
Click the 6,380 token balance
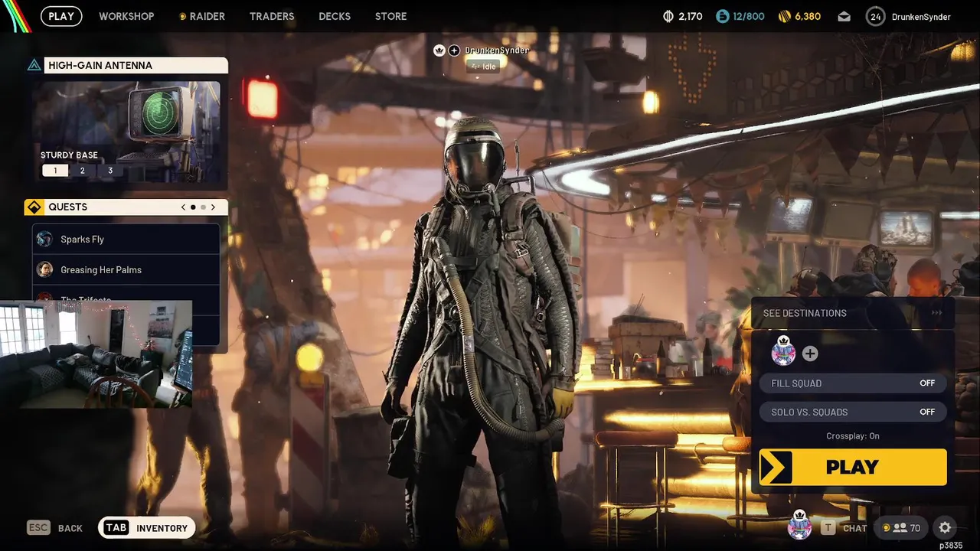click(808, 16)
